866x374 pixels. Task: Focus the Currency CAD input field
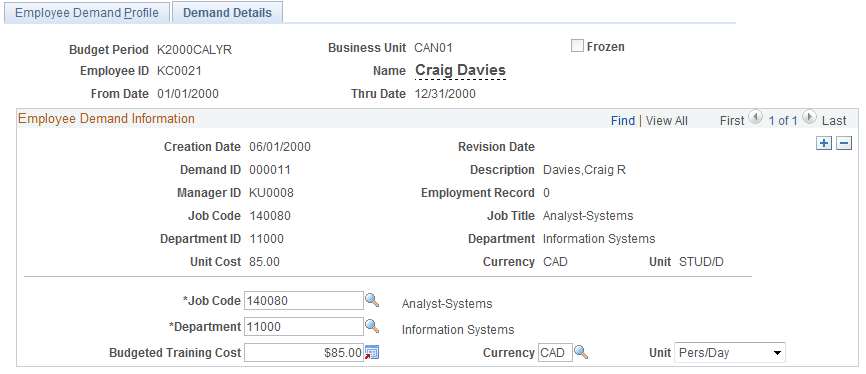coord(555,352)
